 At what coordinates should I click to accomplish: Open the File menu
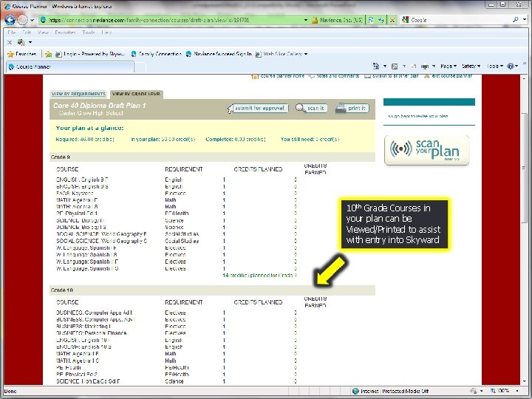click(x=12, y=33)
